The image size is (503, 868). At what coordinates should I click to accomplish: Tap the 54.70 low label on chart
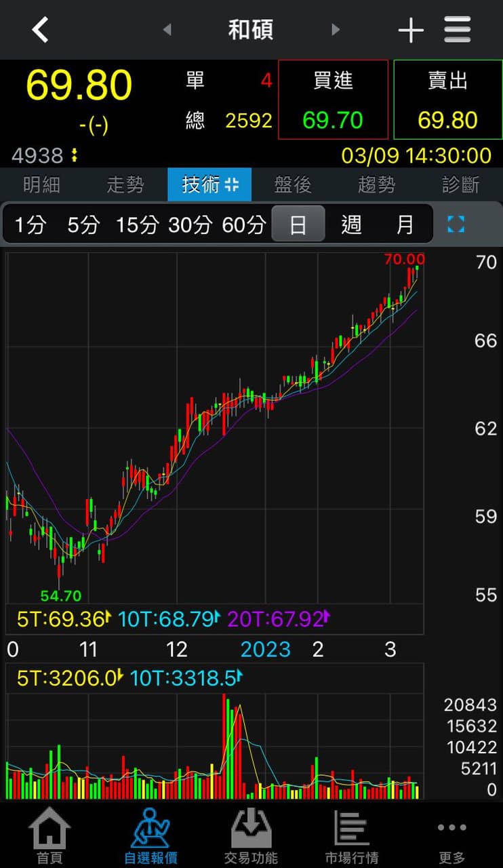[x=61, y=596]
